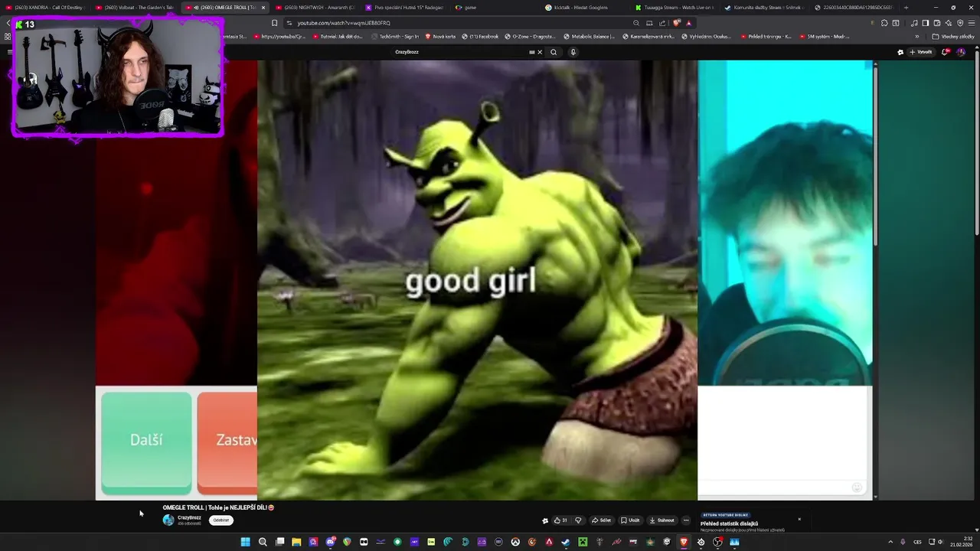Open the TechSmith - Sign In bookmark
Image resolution: width=980 pixels, height=551 pixels.
tap(395, 36)
